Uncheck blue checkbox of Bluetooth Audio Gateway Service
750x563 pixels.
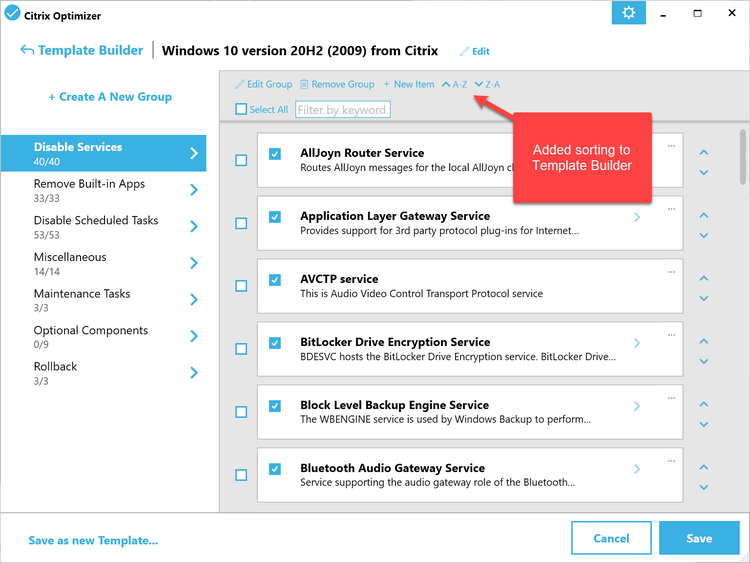click(x=275, y=469)
